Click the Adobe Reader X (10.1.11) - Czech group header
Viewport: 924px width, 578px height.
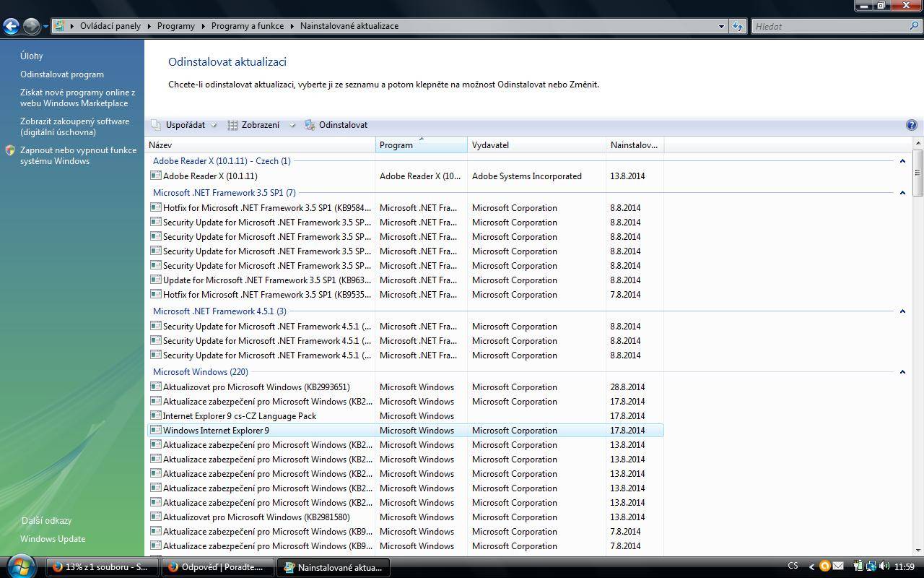[222, 161]
